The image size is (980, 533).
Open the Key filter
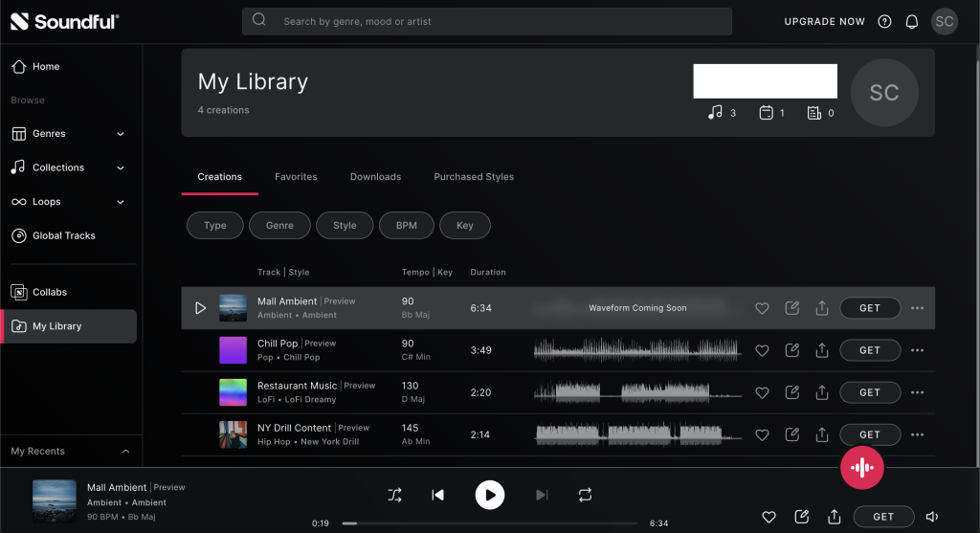(x=464, y=226)
